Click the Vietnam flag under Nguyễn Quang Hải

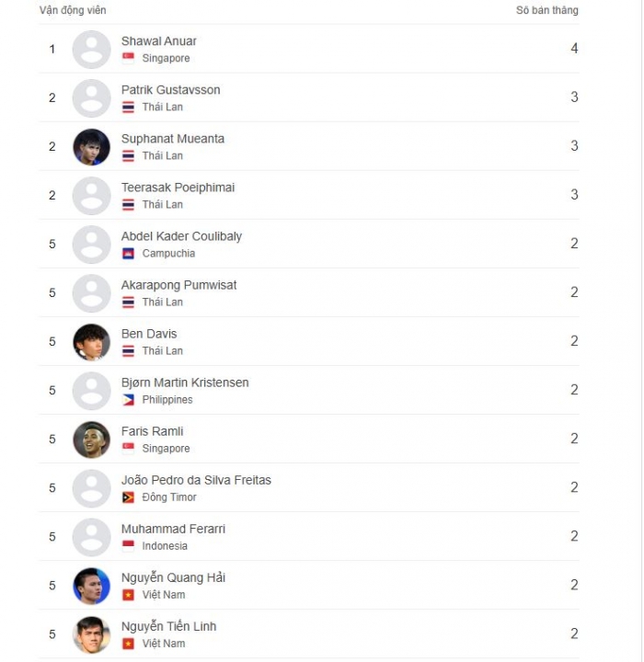pyautogui.click(x=128, y=594)
